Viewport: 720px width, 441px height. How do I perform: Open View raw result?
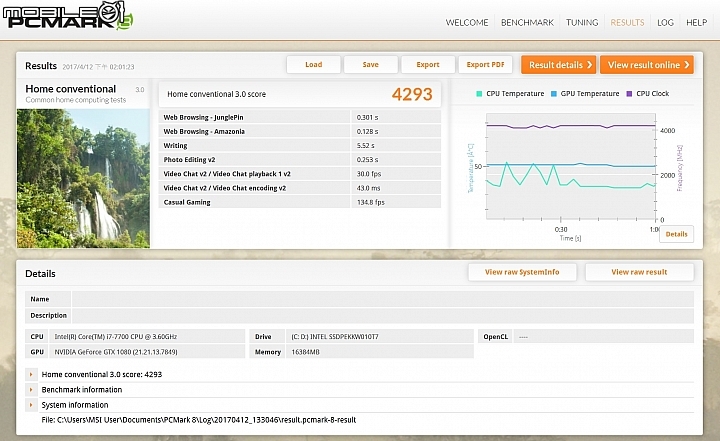point(639,272)
